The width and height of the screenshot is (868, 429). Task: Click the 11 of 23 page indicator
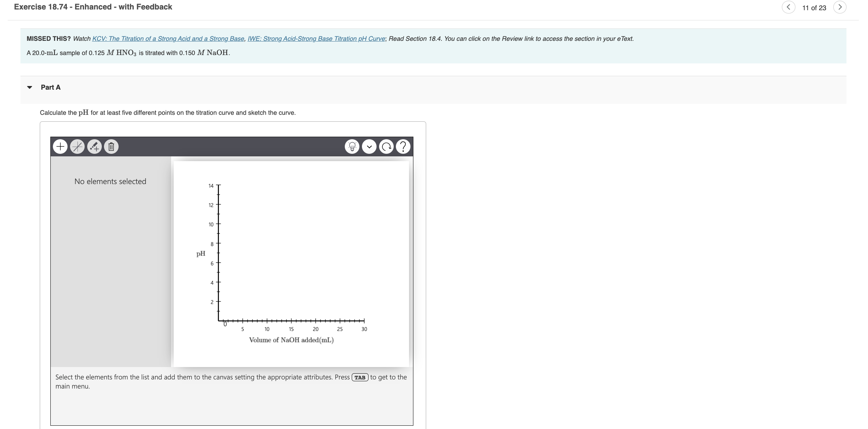coord(814,8)
